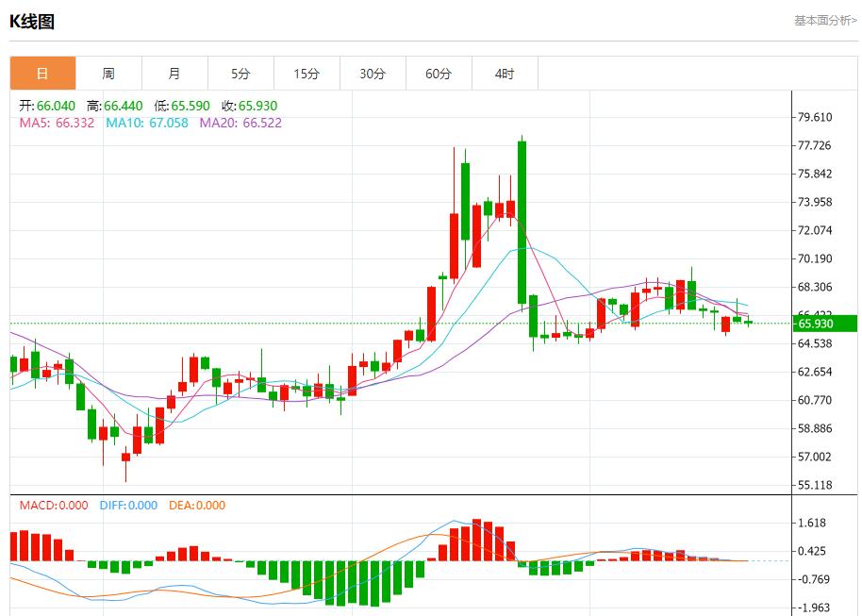
Task: Select the 60分 timeframe
Action: [x=439, y=73]
